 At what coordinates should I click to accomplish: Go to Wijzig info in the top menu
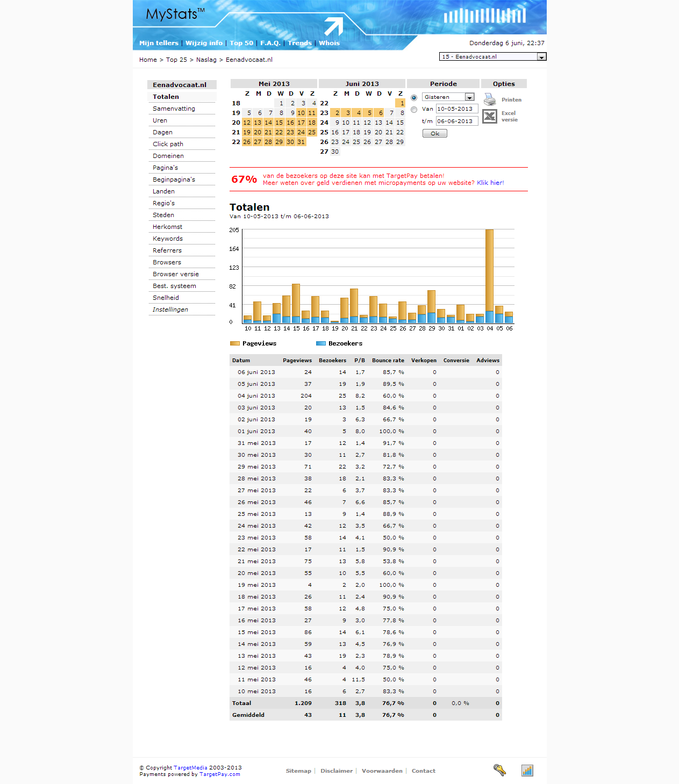[204, 43]
